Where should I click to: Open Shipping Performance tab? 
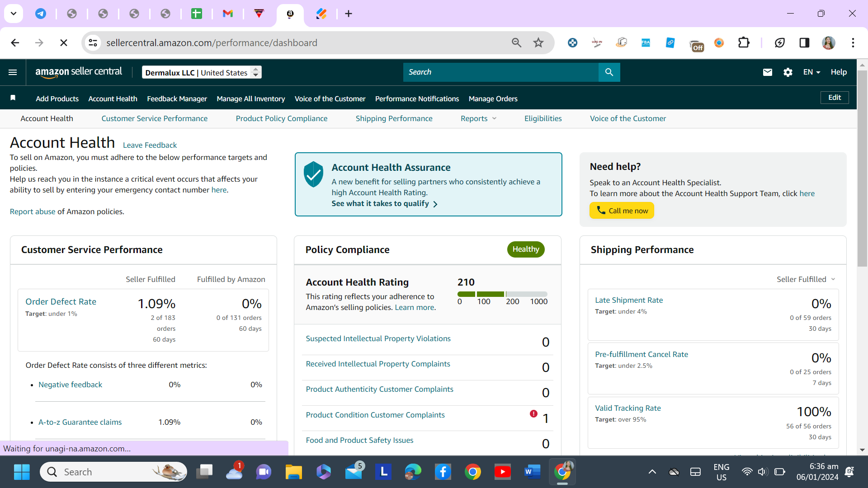pyautogui.click(x=394, y=118)
